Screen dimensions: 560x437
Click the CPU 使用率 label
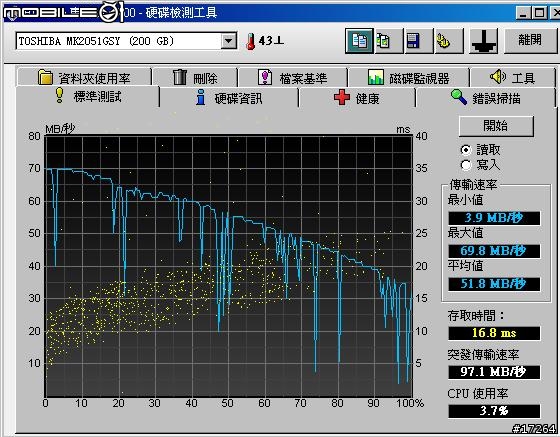coord(478,394)
